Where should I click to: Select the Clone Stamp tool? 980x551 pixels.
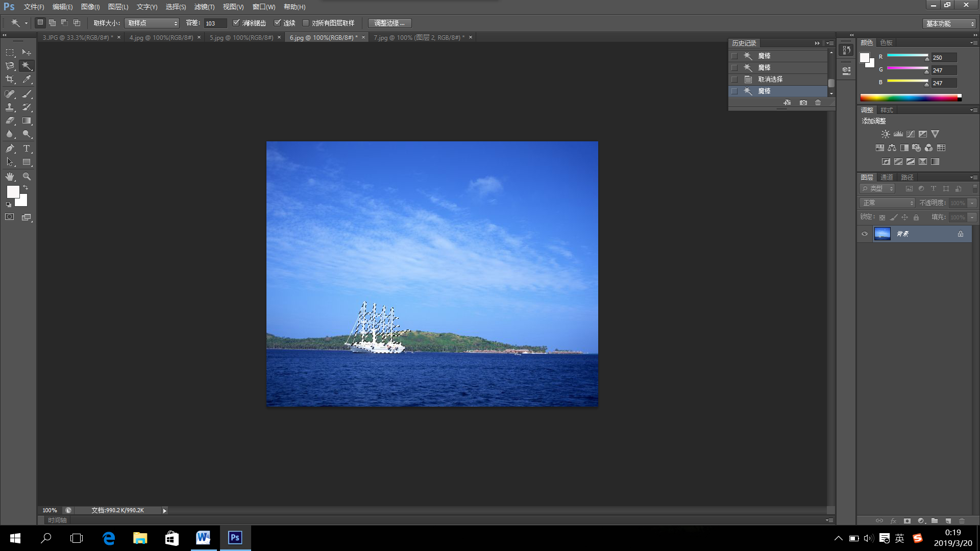click(x=10, y=107)
